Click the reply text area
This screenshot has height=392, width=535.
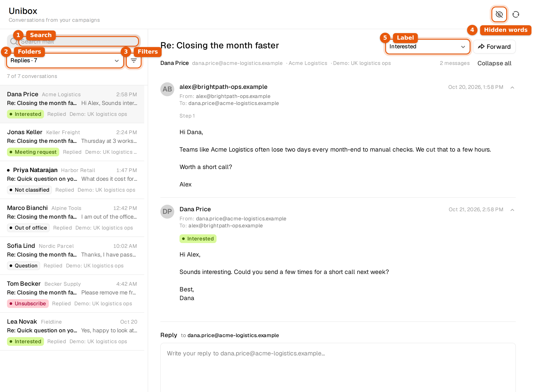point(338,367)
